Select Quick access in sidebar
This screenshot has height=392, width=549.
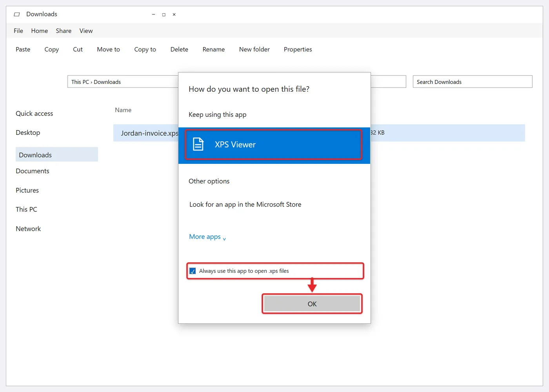pyautogui.click(x=35, y=114)
